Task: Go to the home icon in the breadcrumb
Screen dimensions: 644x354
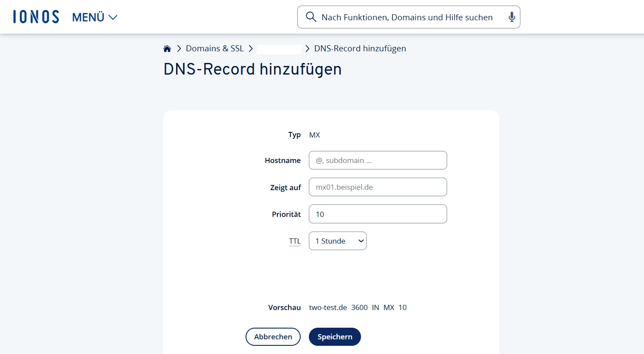Action: pos(167,48)
